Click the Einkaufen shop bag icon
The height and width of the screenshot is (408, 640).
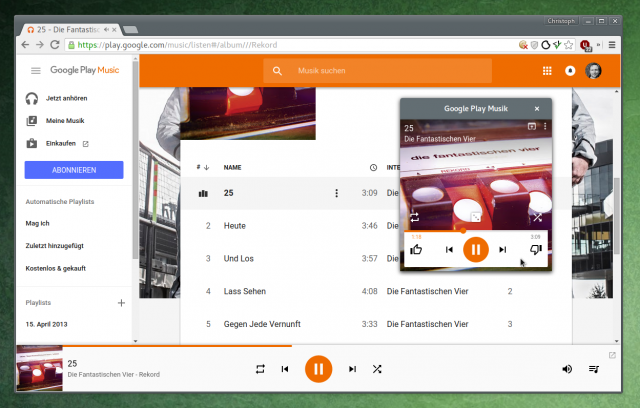coord(31,143)
